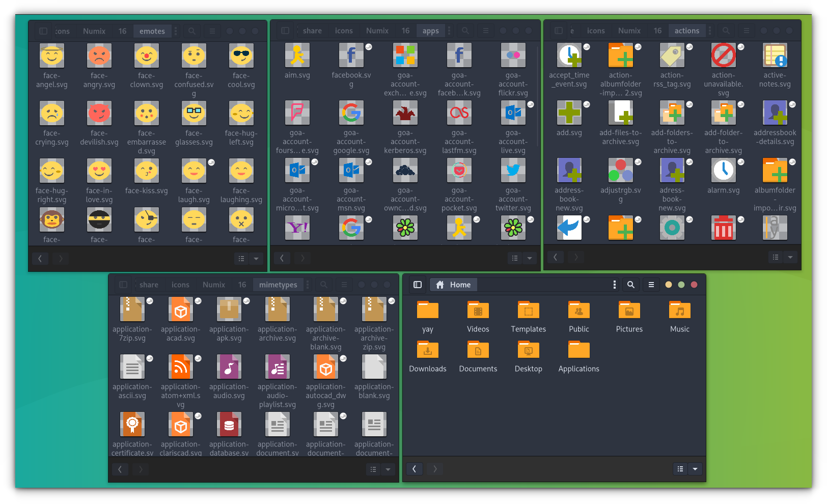Switch actions window to list view
The image size is (827, 504).
click(776, 257)
